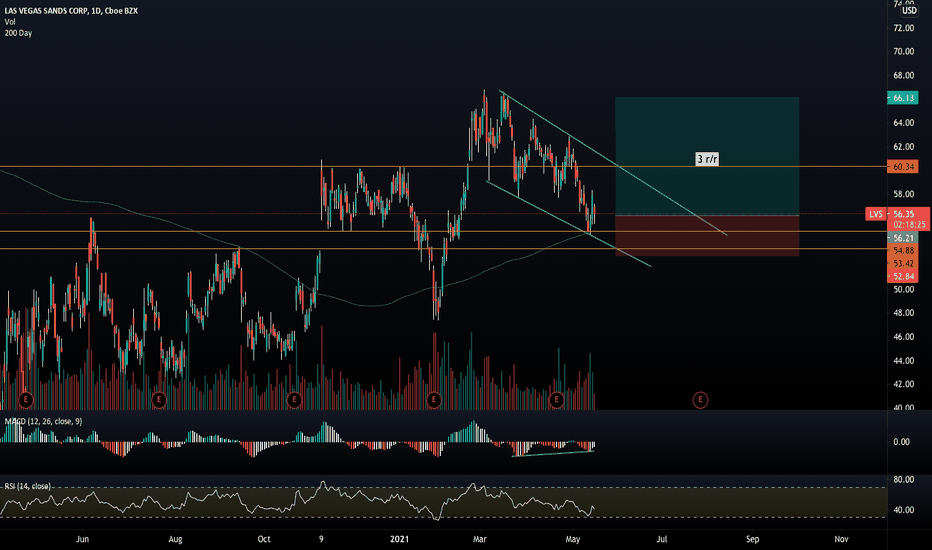
Task: Open the earnings marker just before May
Action: (556, 400)
